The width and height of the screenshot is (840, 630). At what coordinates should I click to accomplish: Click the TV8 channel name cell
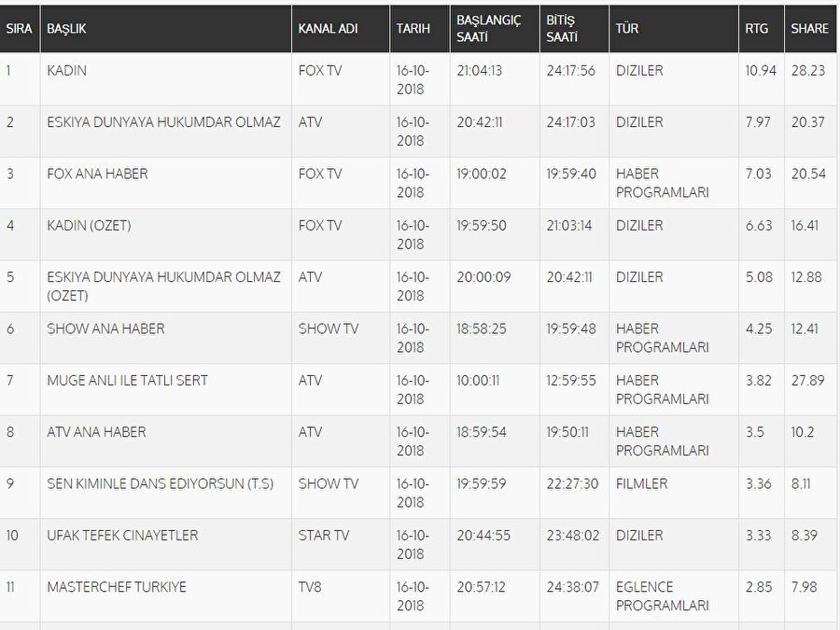click(x=310, y=587)
